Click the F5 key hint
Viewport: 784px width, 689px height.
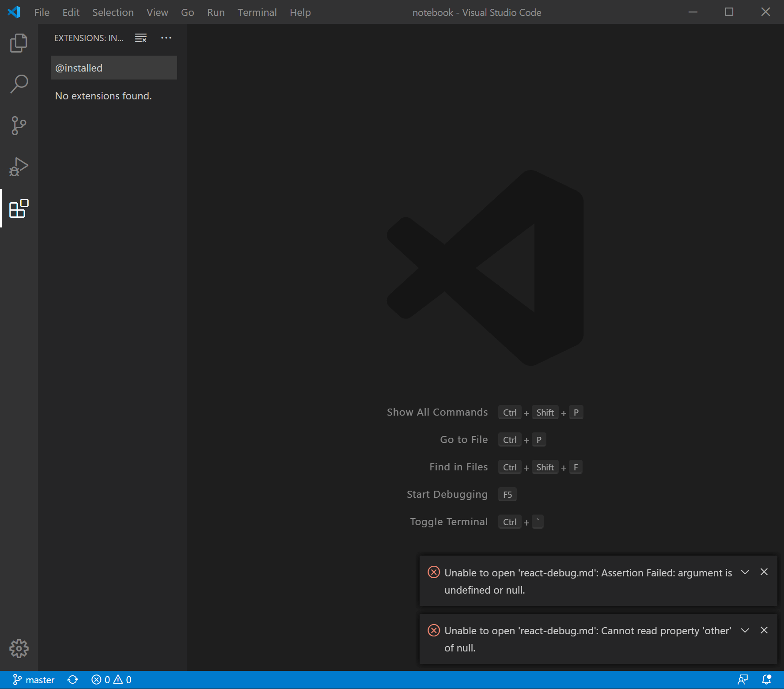pyautogui.click(x=508, y=494)
